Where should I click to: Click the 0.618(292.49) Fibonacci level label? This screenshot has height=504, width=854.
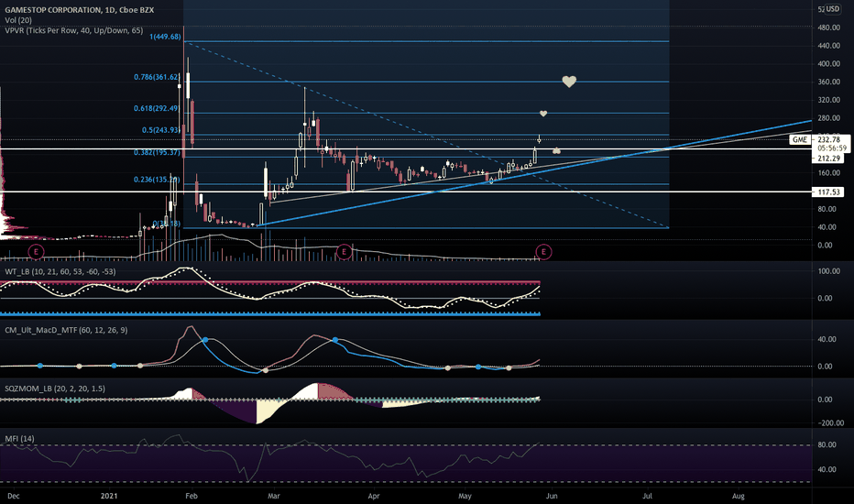[x=157, y=108]
